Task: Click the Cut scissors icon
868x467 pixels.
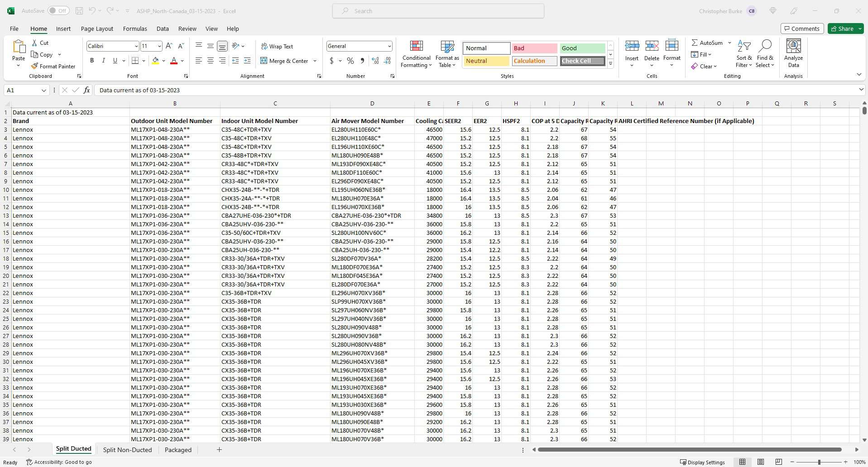Action: pos(35,43)
